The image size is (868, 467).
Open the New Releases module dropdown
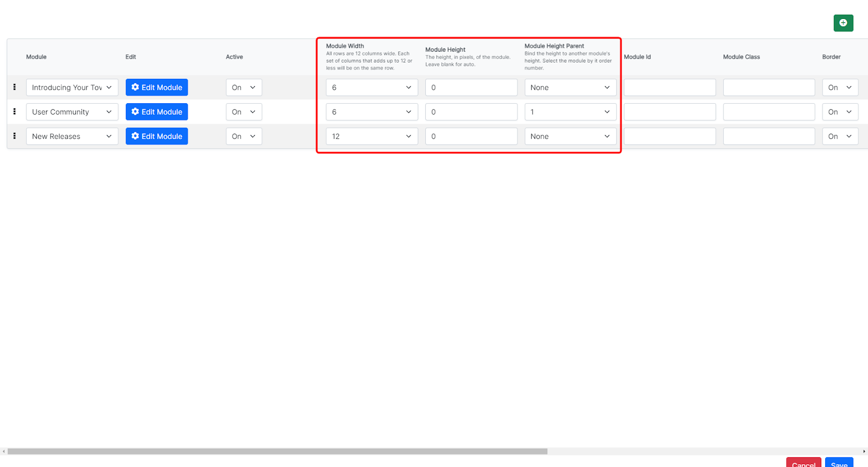coord(72,136)
